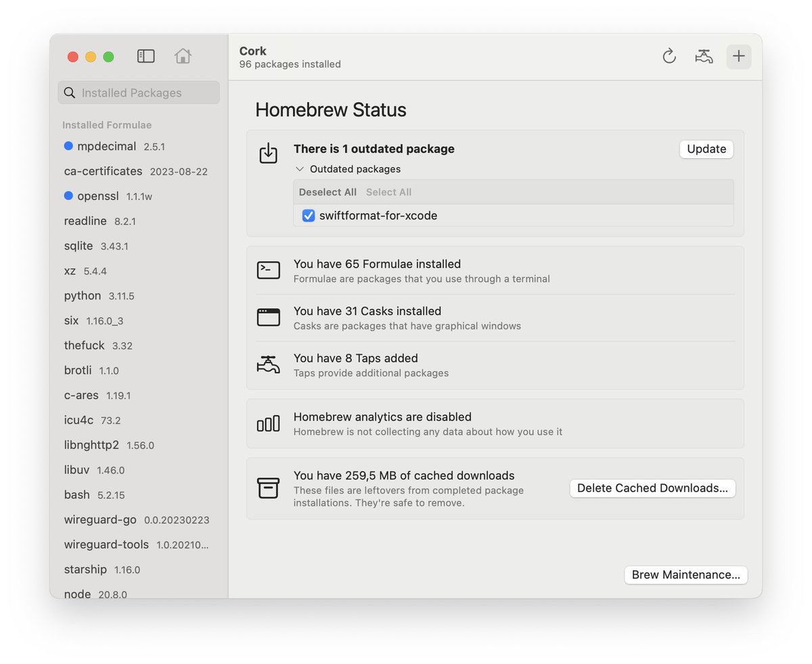Click the Homebrew Status heading
Screen dimensions: 812x664
coord(331,110)
